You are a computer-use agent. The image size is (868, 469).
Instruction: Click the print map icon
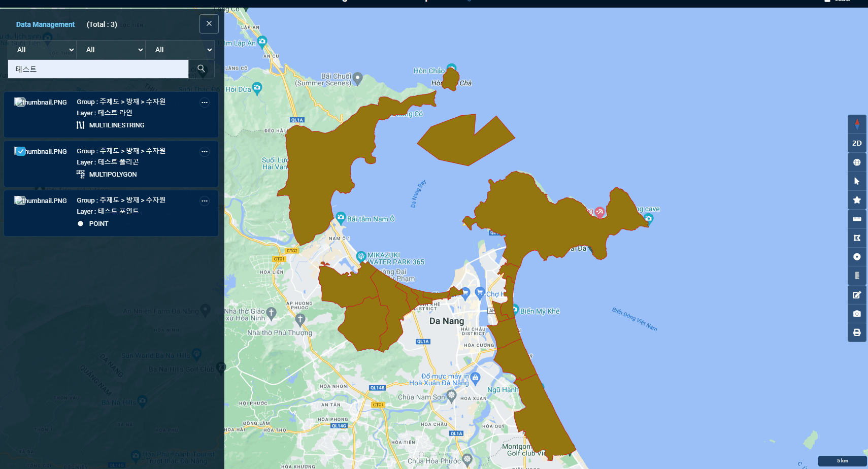(x=857, y=332)
